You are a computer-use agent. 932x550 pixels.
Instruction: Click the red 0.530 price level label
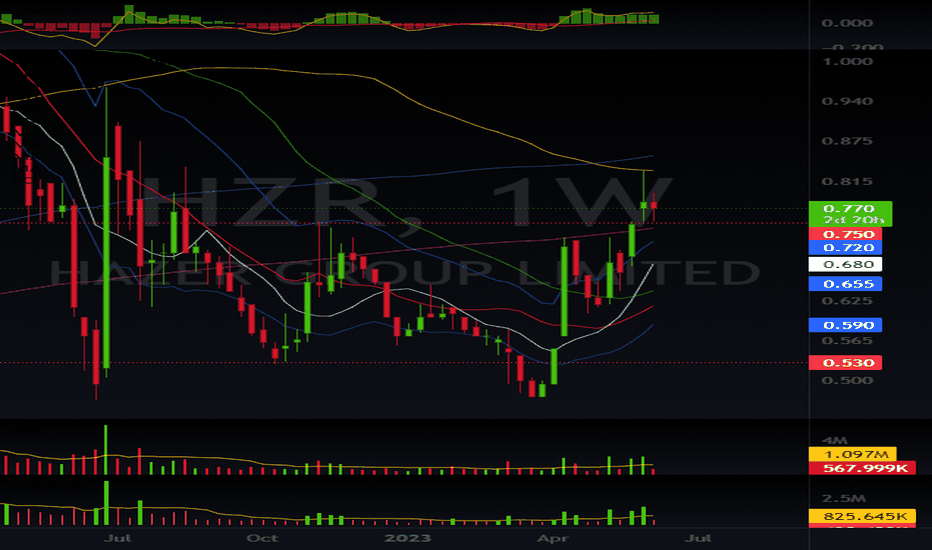pos(845,362)
